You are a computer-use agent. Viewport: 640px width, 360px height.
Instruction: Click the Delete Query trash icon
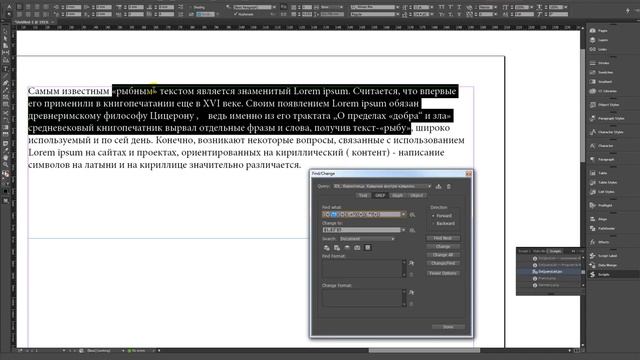[449, 187]
